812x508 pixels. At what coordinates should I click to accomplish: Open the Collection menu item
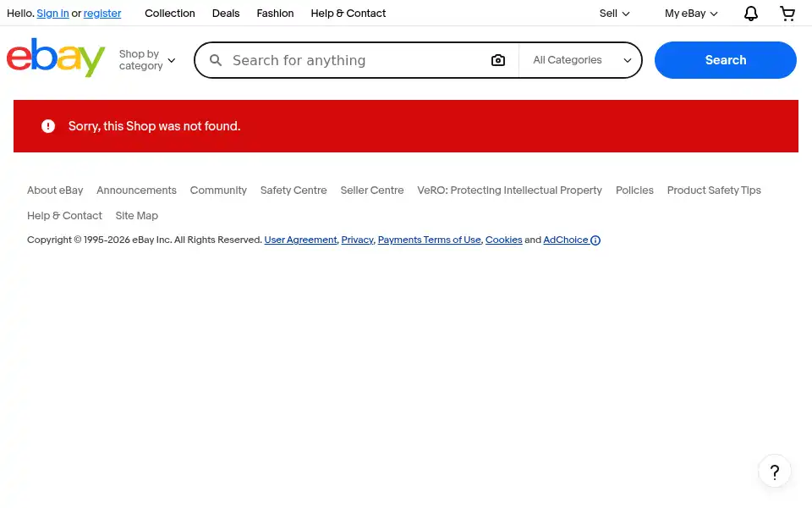(x=170, y=14)
